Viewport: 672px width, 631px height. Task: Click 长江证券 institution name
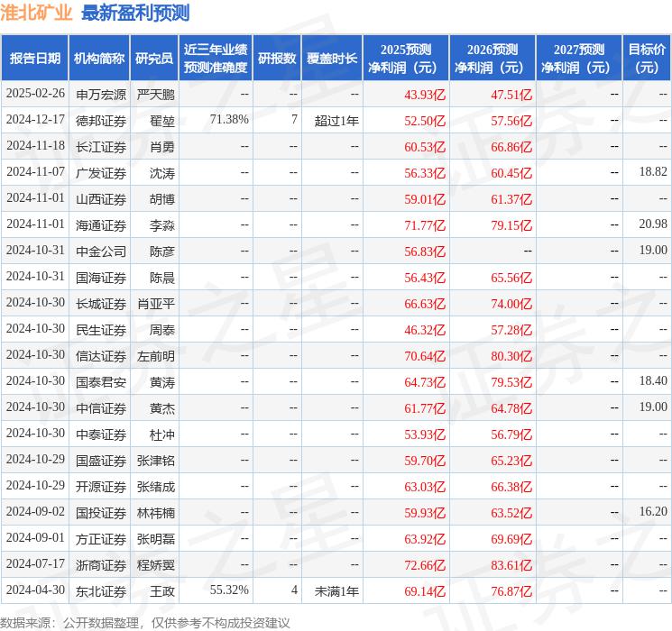[101, 147]
